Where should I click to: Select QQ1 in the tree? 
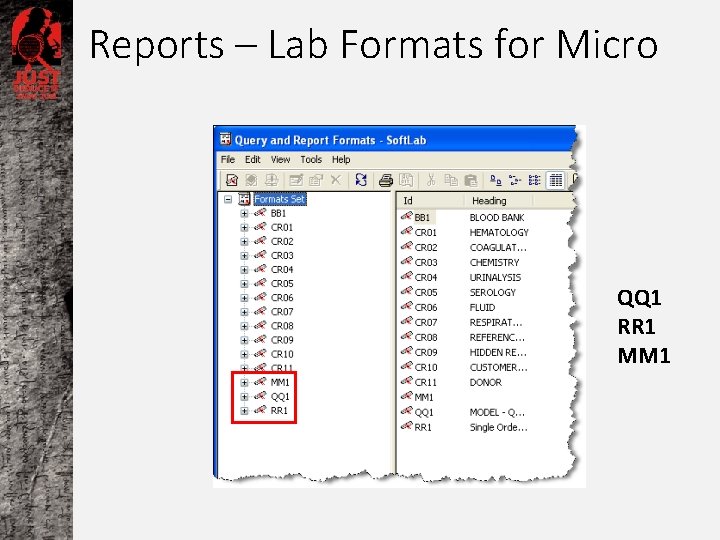click(x=280, y=397)
